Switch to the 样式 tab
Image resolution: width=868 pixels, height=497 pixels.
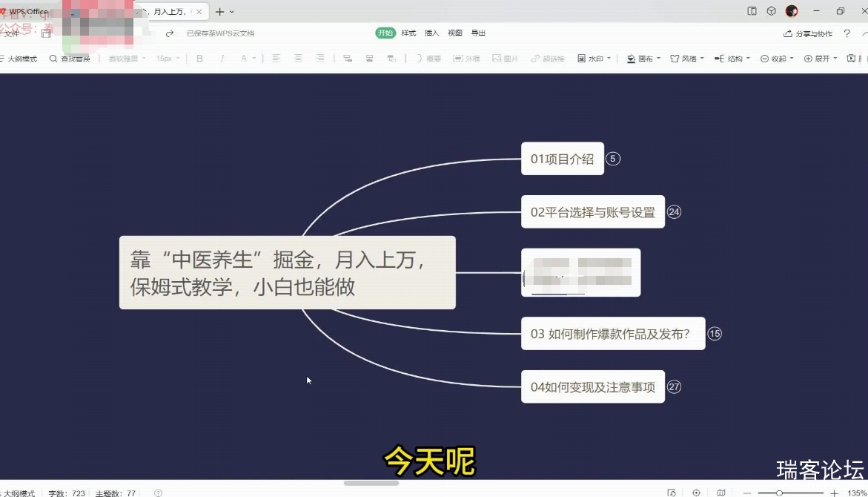(408, 33)
